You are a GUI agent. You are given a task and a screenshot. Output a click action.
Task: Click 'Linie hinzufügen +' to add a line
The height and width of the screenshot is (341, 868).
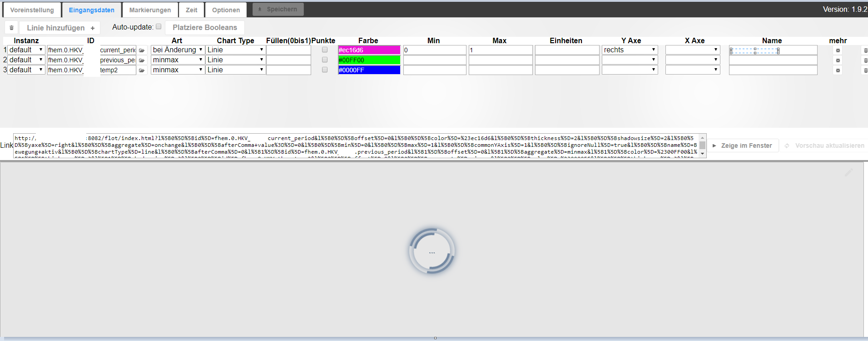coord(60,28)
